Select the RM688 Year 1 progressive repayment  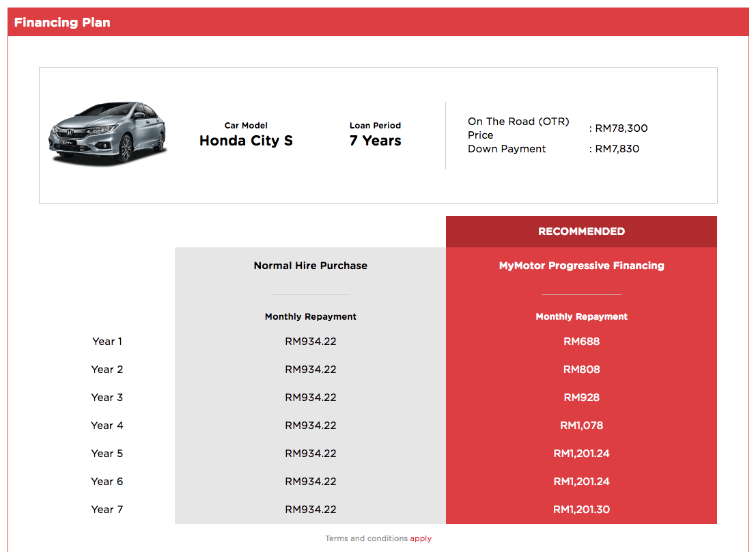tap(581, 342)
